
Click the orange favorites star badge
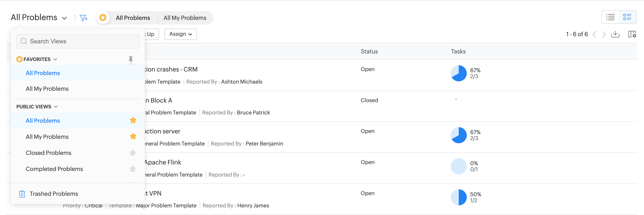[x=103, y=18]
